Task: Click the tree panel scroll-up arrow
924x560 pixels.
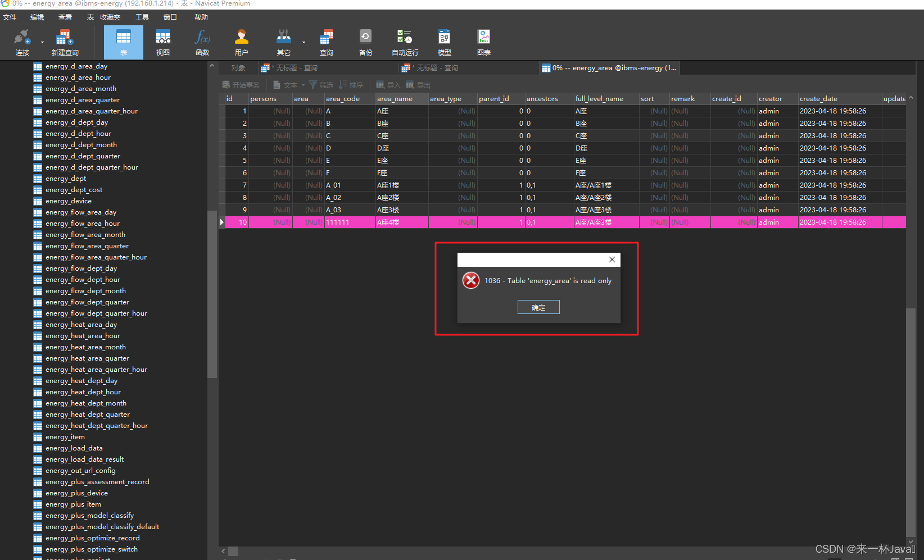Action: coord(212,66)
